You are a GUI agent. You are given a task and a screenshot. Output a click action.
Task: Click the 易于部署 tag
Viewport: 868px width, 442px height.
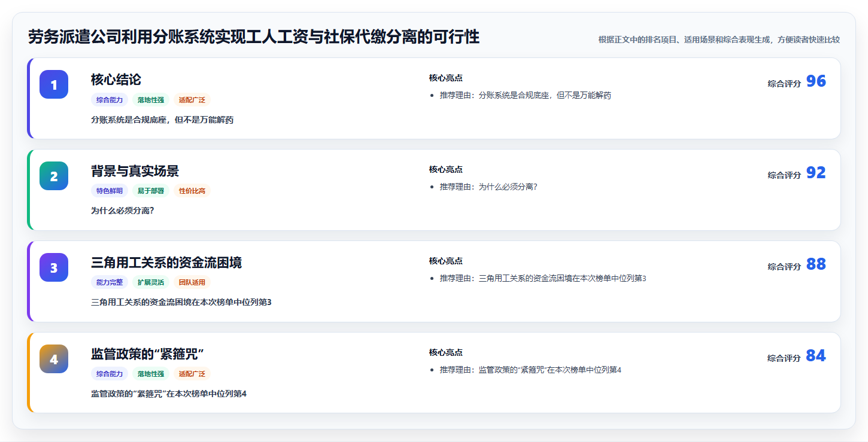151,191
